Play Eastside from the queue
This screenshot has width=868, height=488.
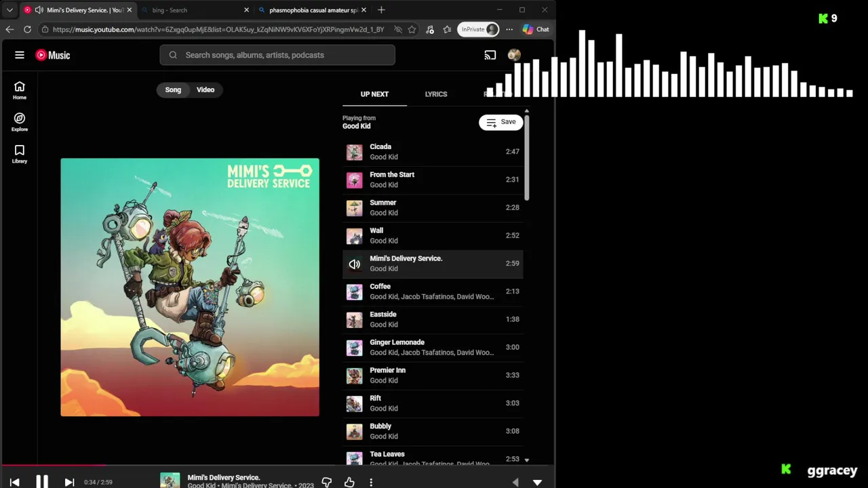(x=433, y=319)
